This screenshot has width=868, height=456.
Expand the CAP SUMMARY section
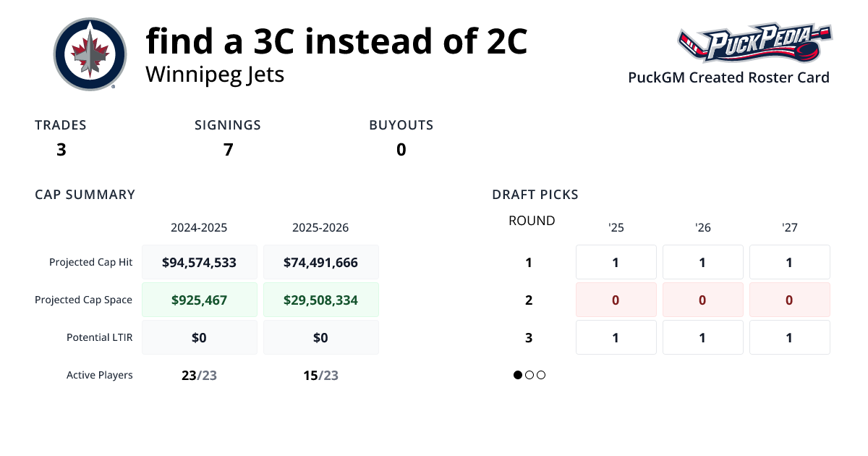(85, 194)
